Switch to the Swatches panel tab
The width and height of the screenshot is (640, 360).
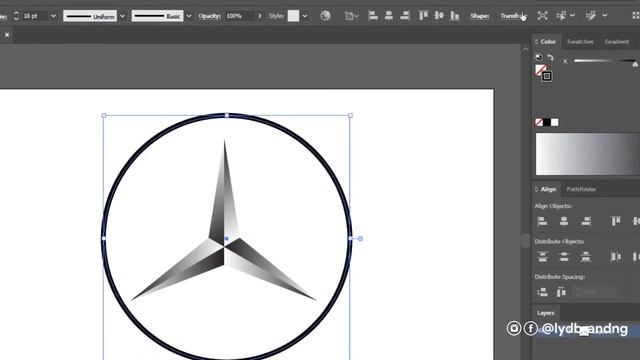(x=580, y=42)
